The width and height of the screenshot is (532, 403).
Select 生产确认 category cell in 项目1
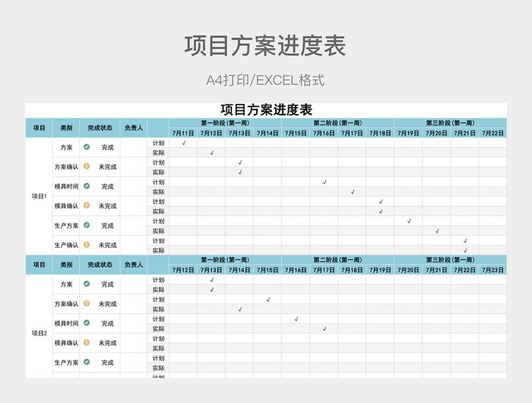[x=66, y=245]
